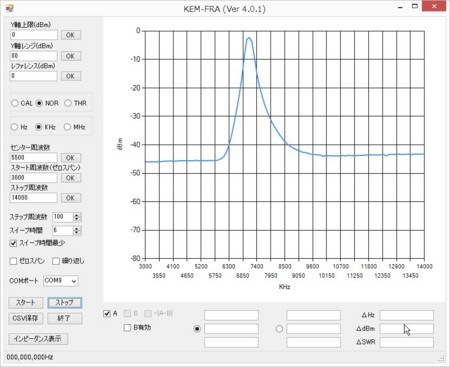Viewport: 450px width, 367px height.
Task: Edit the レファレンス input field
Action: [x=34, y=76]
